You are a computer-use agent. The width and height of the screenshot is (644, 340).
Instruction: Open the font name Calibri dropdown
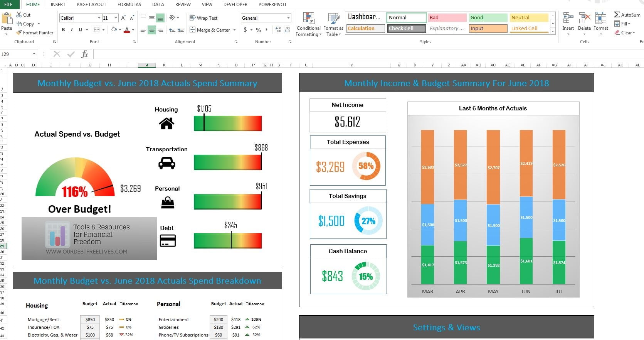pyautogui.click(x=99, y=18)
